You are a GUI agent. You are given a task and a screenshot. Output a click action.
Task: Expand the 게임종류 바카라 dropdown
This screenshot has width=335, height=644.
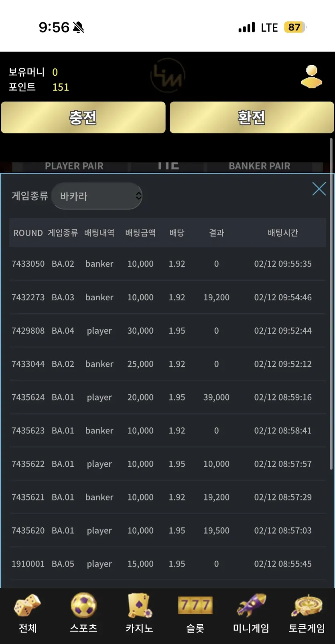(x=97, y=196)
